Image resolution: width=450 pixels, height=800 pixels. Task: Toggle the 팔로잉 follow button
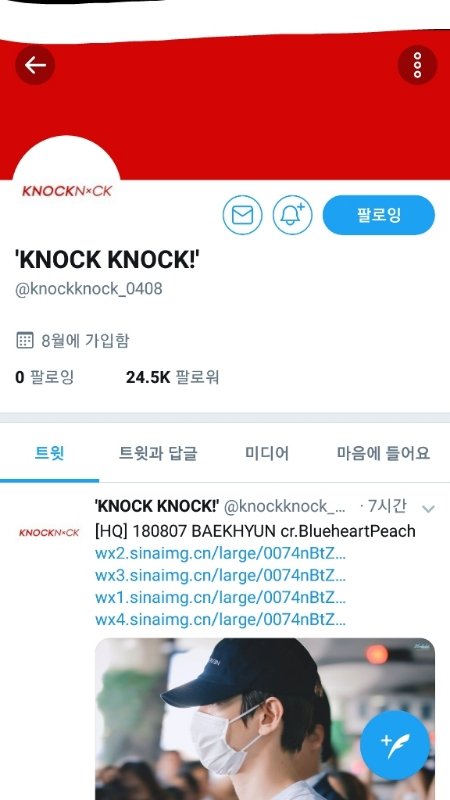click(x=379, y=215)
